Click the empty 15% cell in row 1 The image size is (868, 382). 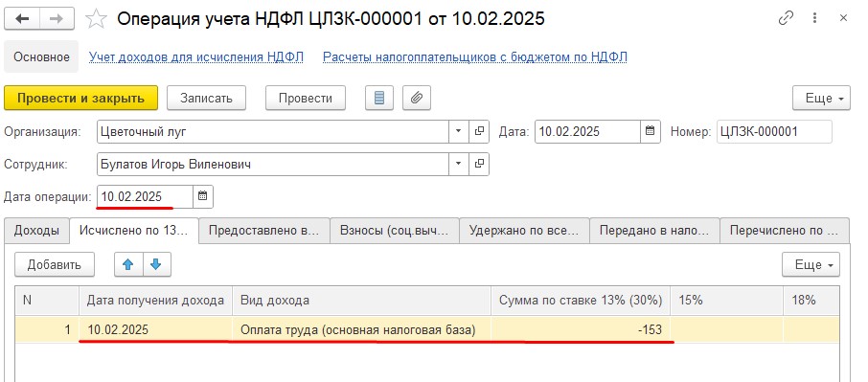click(x=727, y=330)
